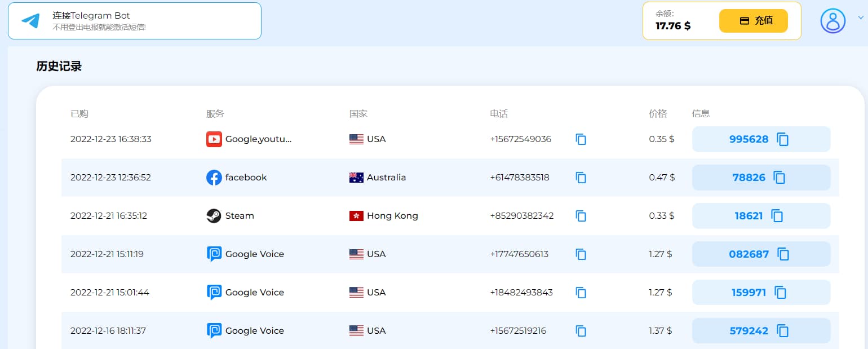Expand the account dropdown arrow

pos(860,17)
